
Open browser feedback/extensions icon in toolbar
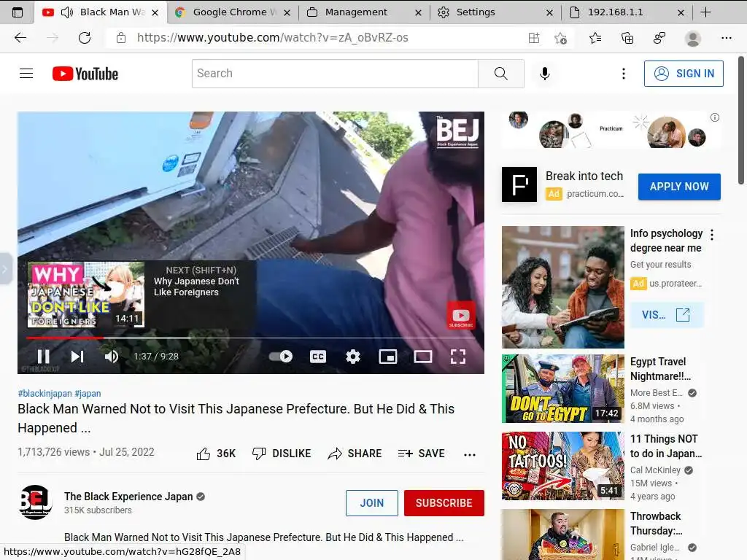point(659,38)
